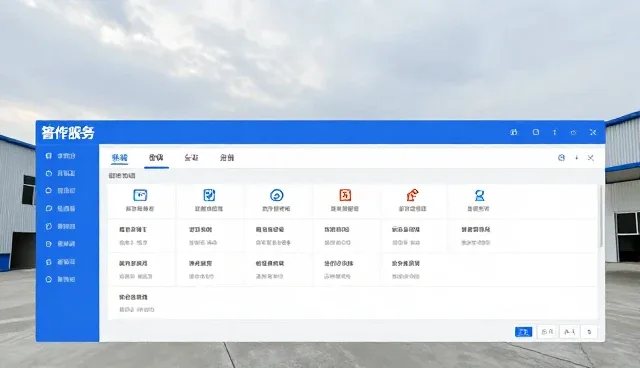Click the first icon in the blue title bar
Screen dimensions: 640x368
point(514,132)
